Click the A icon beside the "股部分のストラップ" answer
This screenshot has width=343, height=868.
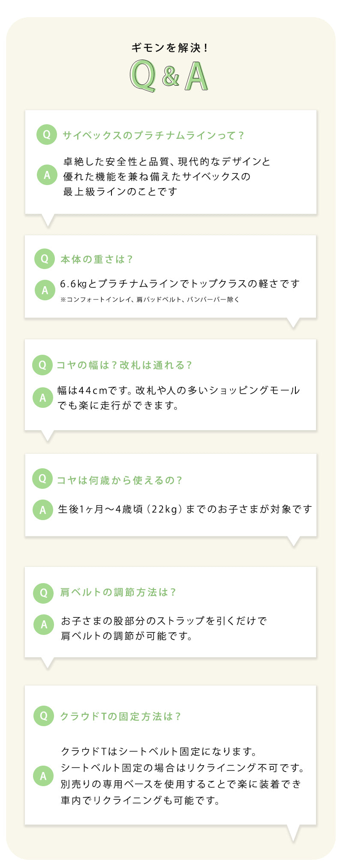click(44, 625)
